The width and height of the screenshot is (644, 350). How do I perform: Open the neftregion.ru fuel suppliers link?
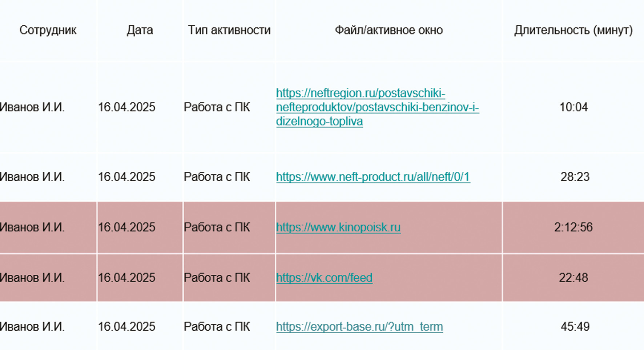pyautogui.click(x=377, y=107)
